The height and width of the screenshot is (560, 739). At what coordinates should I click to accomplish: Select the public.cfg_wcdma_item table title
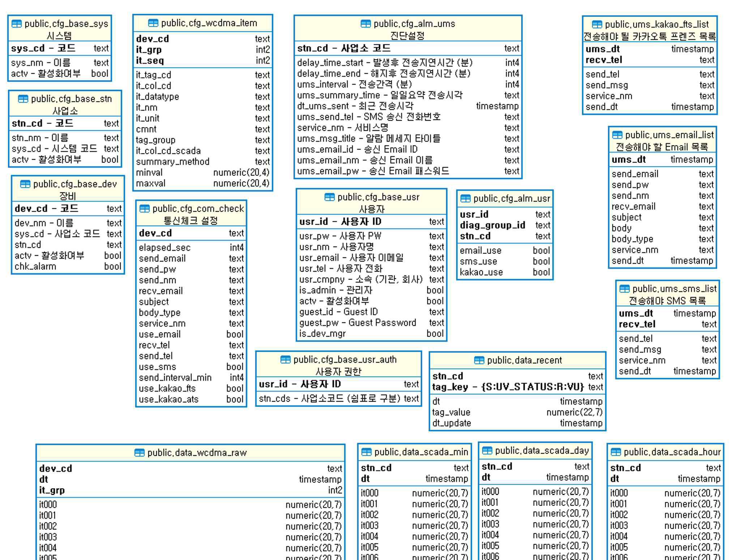point(209,23)
